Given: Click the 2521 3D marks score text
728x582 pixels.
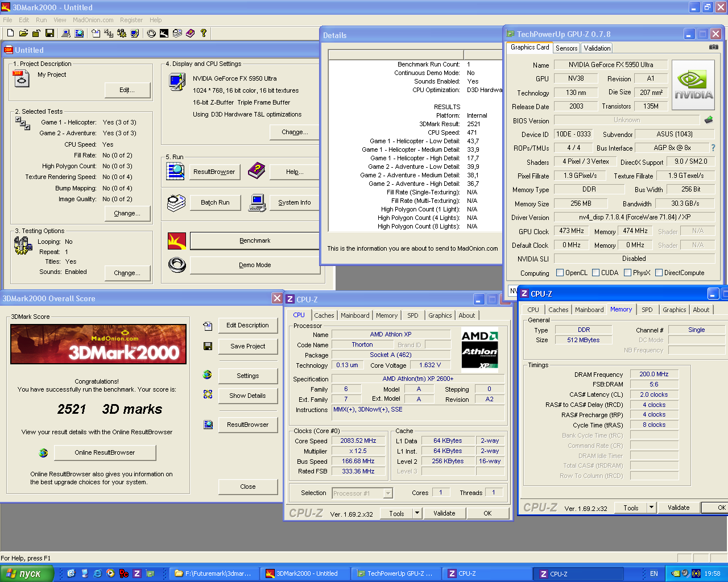Looking at the screenshot, I should click(x=110, y=409).
